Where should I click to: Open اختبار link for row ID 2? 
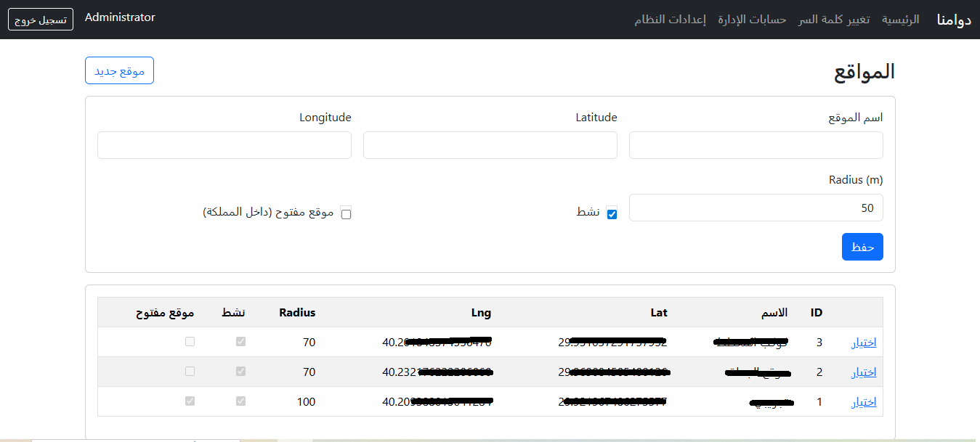click(863, 371)
